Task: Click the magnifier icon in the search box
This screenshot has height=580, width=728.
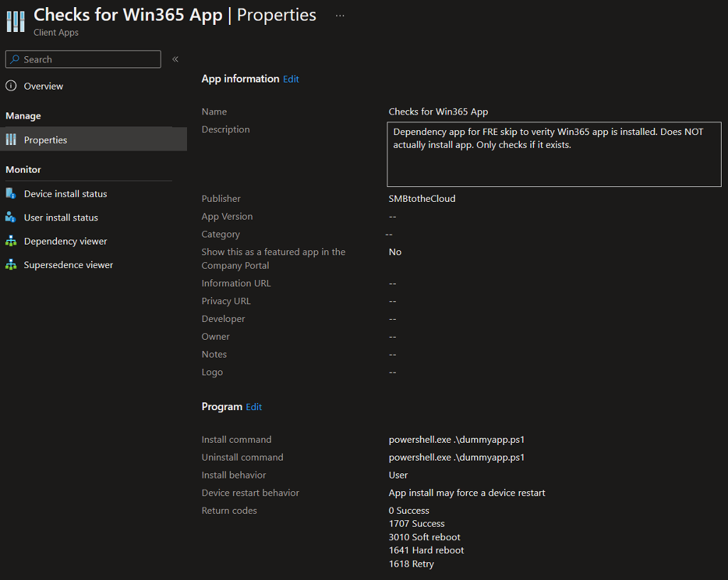Action: [15, 60]
